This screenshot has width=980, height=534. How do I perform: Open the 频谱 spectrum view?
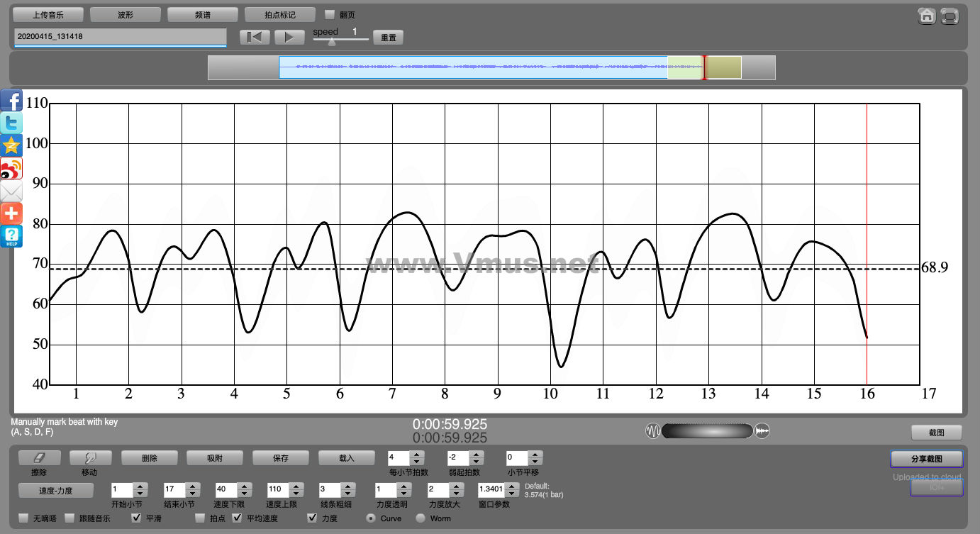202,14
